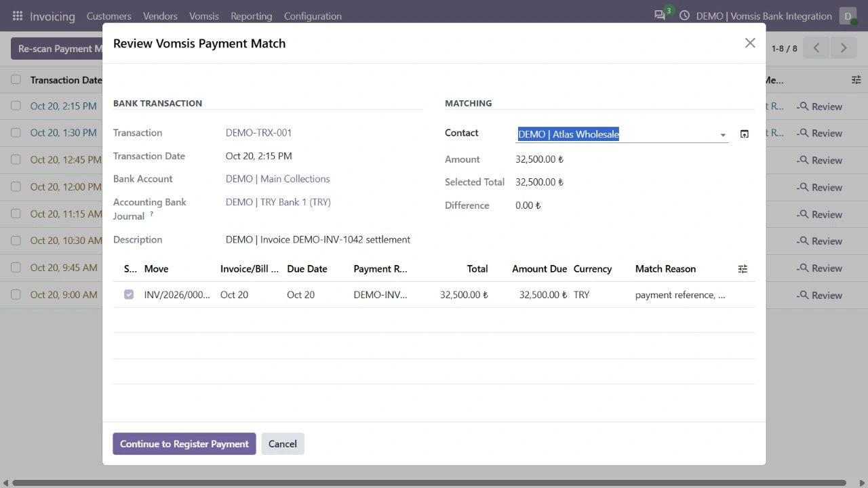868x488 pixels.
Task: Review the Oct 20, 12:45 PM row
Action: click(819, 160)
